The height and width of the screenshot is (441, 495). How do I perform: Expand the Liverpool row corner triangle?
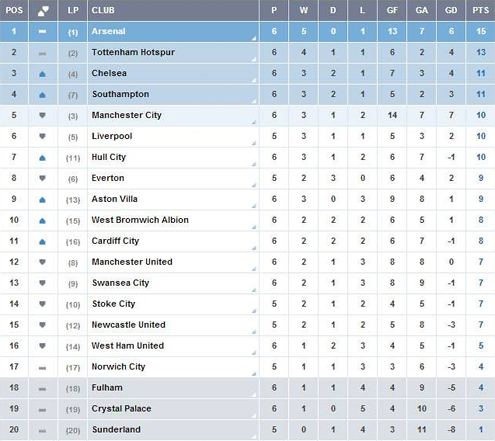[x=254, y=143]
